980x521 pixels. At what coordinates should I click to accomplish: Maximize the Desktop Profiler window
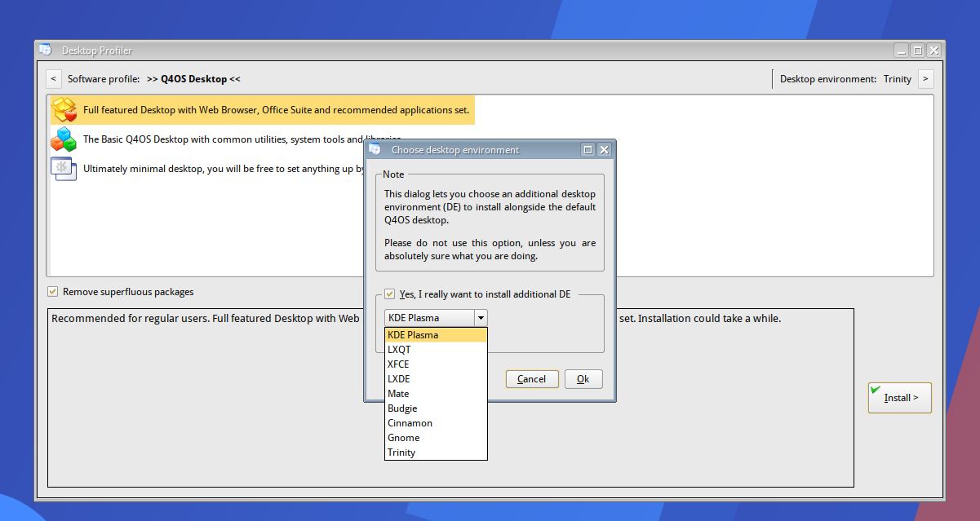tap(917, 51)
